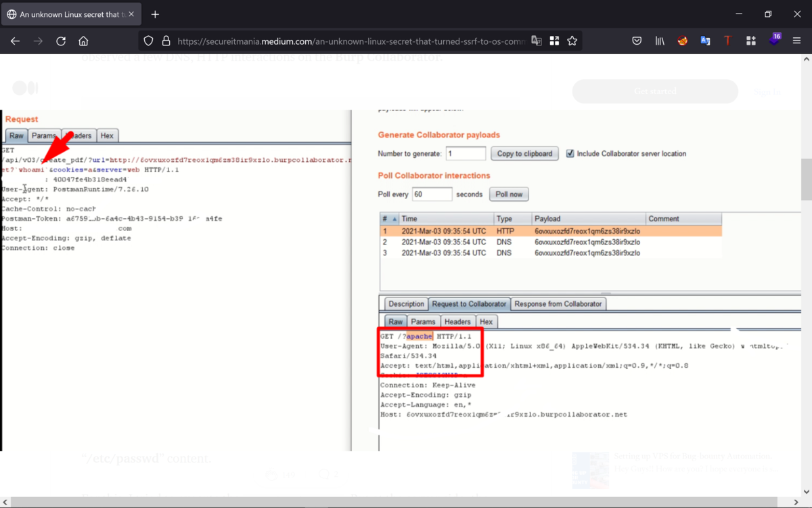Click the Comment column header
Image resolution: width=812 pixels, height=508 pixels.
pyautogui.click(x=683, y=219)
